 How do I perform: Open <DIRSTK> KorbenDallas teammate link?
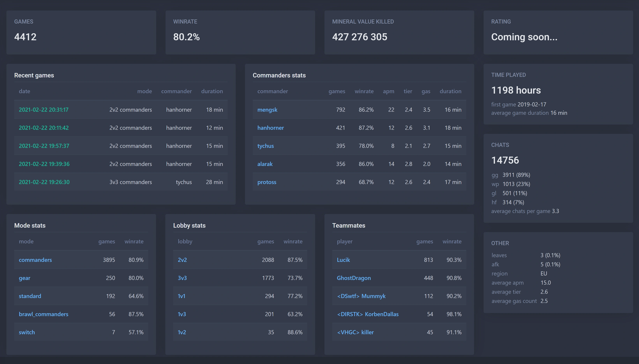tap(368, 314)
